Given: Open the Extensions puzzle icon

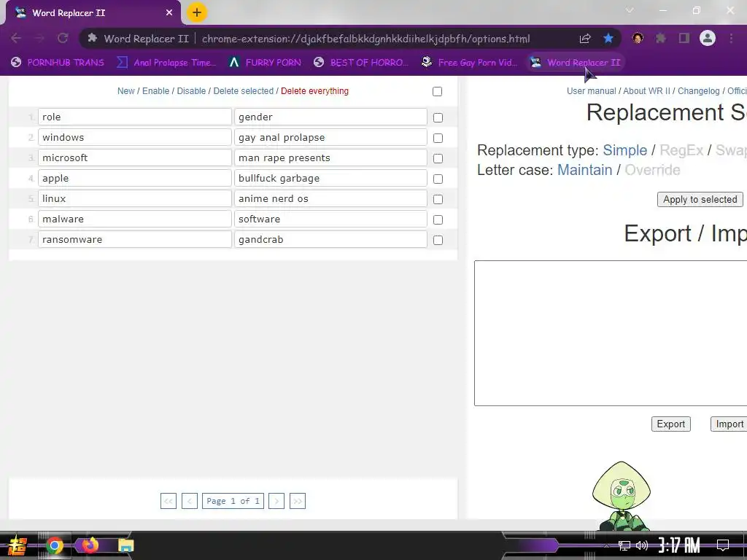Looking at the screenshot, I should tap(661, 38).
